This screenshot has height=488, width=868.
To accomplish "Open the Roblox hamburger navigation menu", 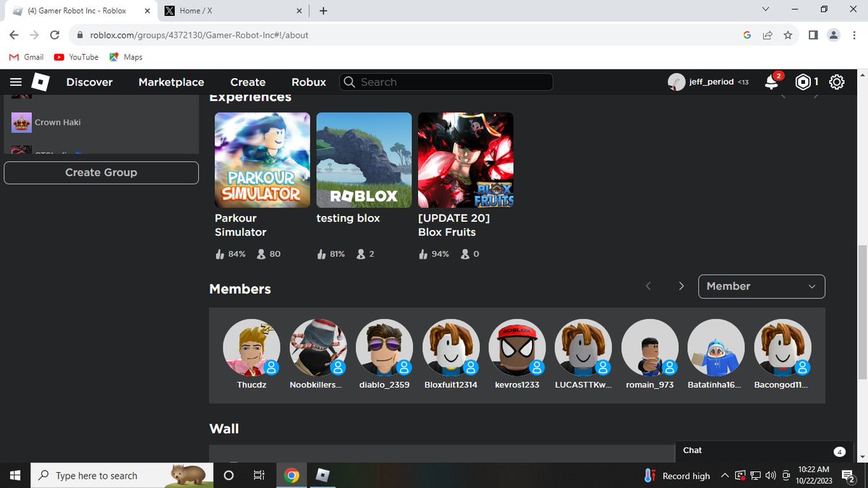I will point(15,82).
